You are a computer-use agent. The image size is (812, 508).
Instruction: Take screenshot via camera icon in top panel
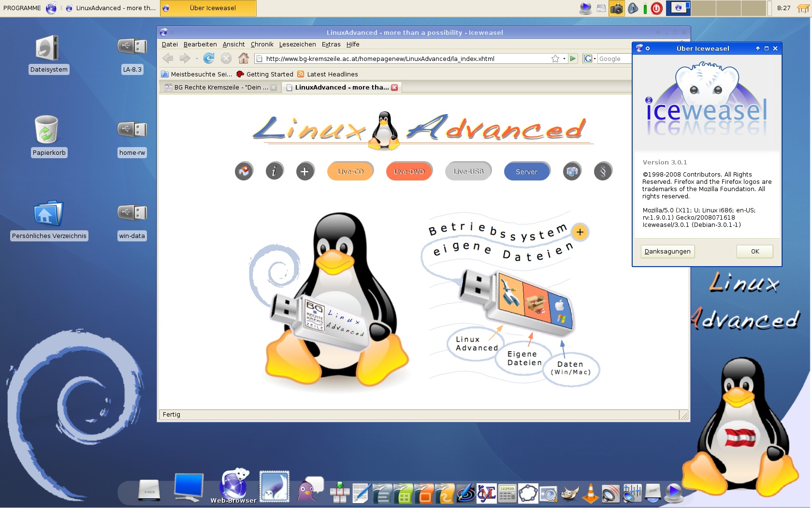[616, 8]
